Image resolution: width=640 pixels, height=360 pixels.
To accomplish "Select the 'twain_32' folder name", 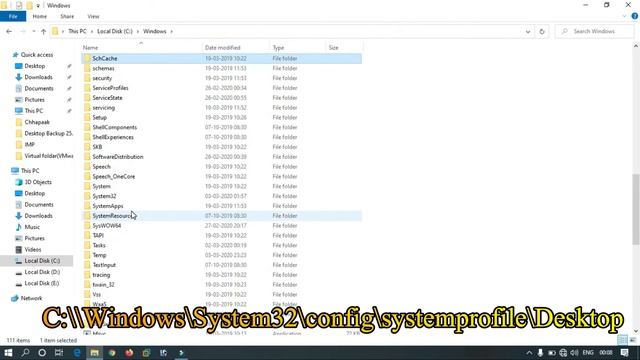I will click(x=103, y=284).
